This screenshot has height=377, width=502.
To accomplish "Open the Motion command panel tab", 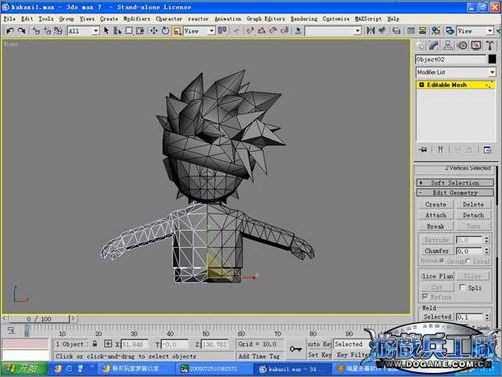I will point(462,45).
